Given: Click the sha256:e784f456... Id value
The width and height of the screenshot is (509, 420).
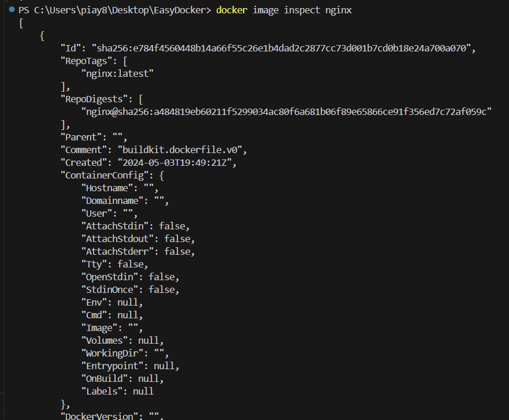Looking at the screenshot, I should pos(281,49).
